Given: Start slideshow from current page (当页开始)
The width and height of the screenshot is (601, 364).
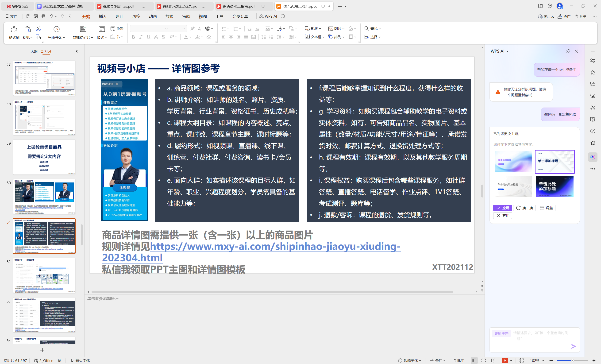Looking at the screenshot, I should 56,30.
